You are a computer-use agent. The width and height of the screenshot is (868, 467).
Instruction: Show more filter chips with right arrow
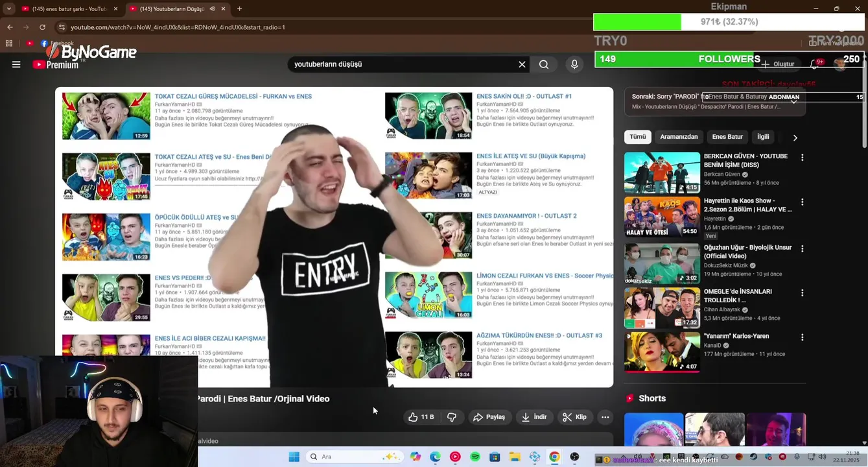coord(795,138)
